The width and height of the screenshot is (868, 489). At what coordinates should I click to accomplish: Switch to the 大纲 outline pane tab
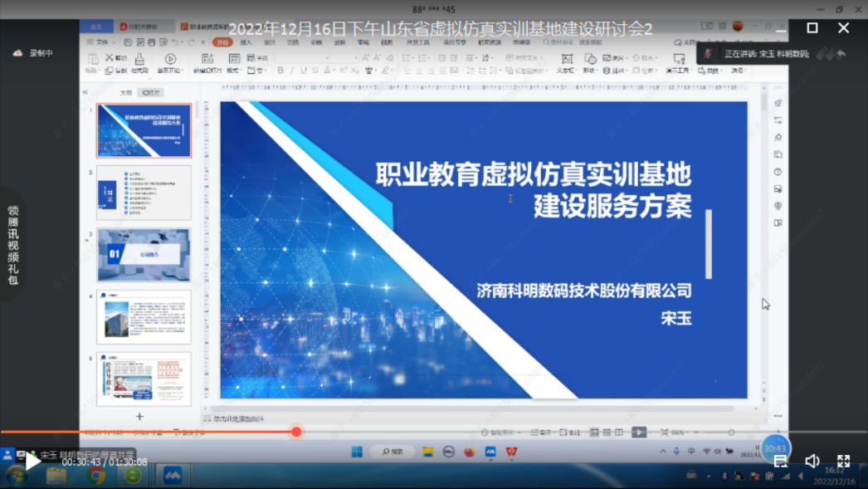(x=126, y=92)
